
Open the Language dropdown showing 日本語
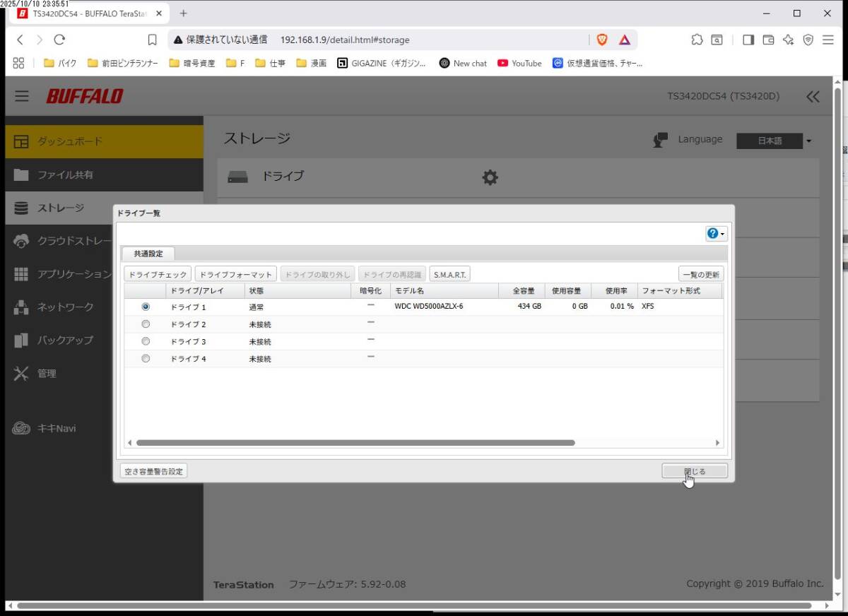click(775, 141)
